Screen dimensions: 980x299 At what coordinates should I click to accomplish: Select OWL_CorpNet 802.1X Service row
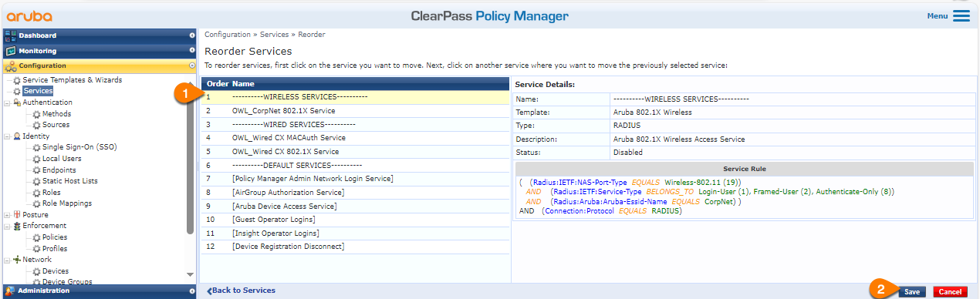click(x=356, y=111)
